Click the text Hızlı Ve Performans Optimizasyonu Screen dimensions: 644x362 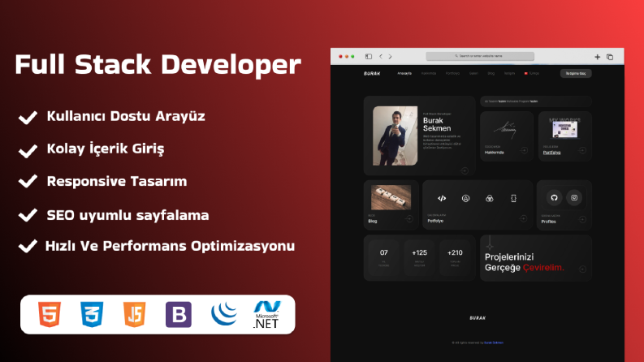(x=170, y=246)
